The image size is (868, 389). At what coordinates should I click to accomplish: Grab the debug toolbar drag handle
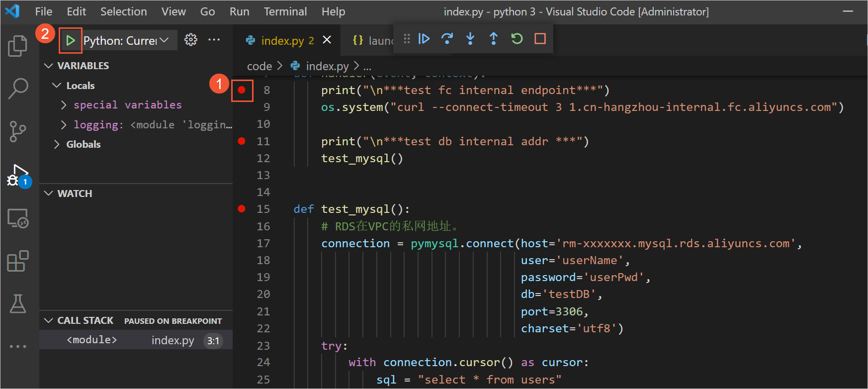407,39
